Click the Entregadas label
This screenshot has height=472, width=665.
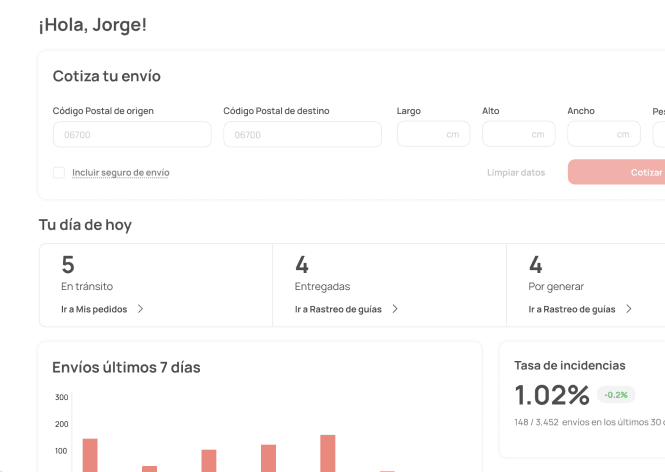point(322,287)
